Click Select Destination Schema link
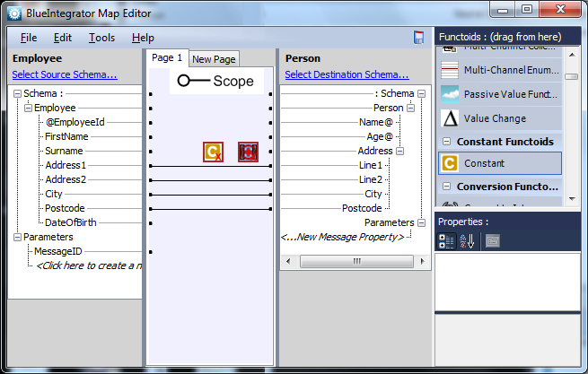The height and width of the screenshot is (374, 588). (347, 74)
